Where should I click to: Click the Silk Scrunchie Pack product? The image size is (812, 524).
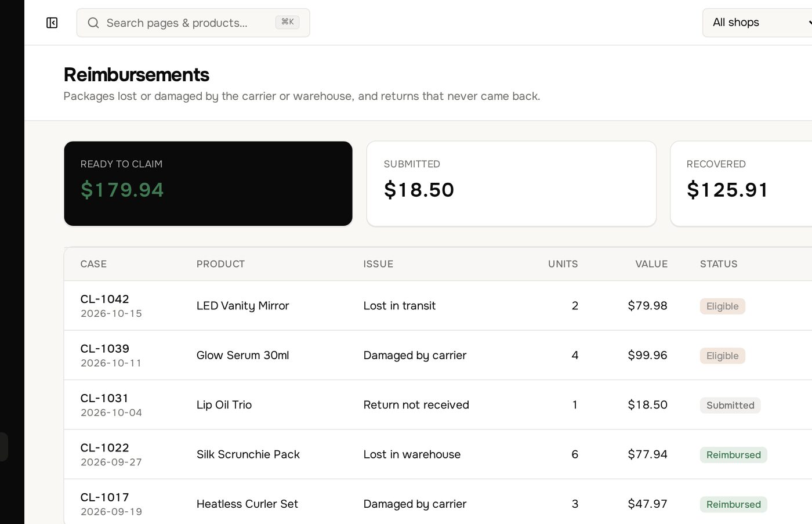tap(248, 454)
